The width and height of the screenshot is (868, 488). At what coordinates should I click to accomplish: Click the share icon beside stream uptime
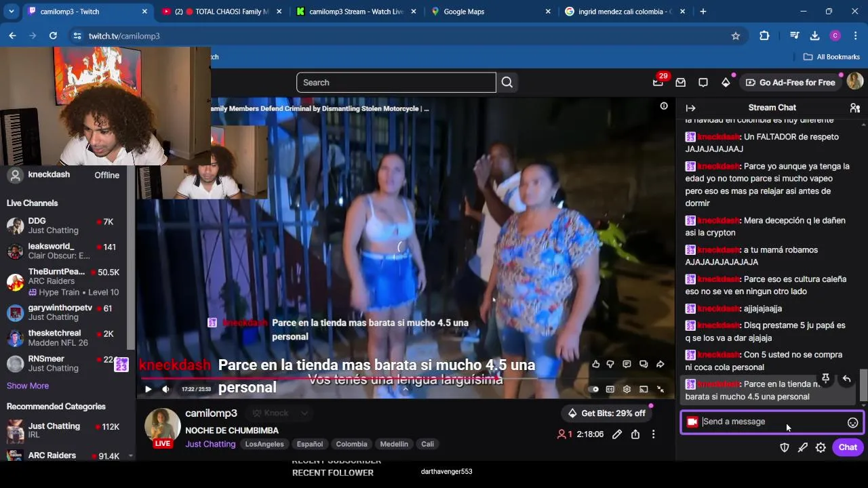point(635,434)
